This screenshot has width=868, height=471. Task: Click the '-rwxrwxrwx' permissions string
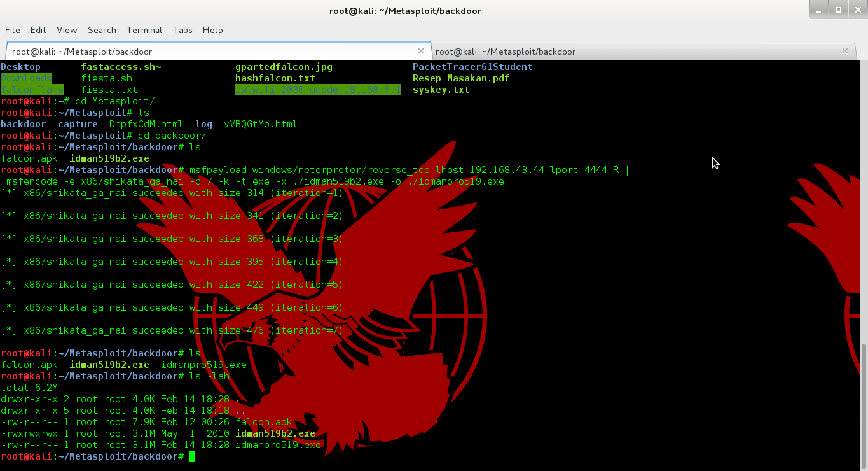pyautogui.click(x=29, y=433)
